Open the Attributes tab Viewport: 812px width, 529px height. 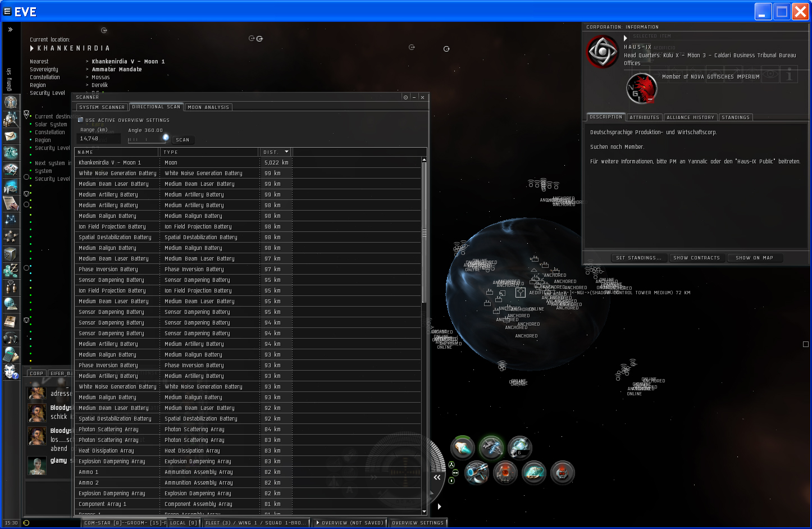pyautogui.click(x=644, y=117)
